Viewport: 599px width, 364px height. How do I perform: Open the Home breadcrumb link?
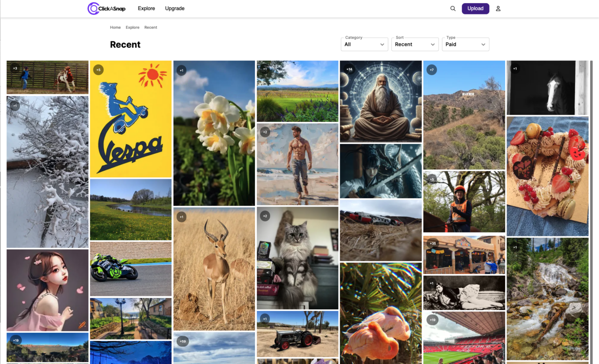(115, 27)
